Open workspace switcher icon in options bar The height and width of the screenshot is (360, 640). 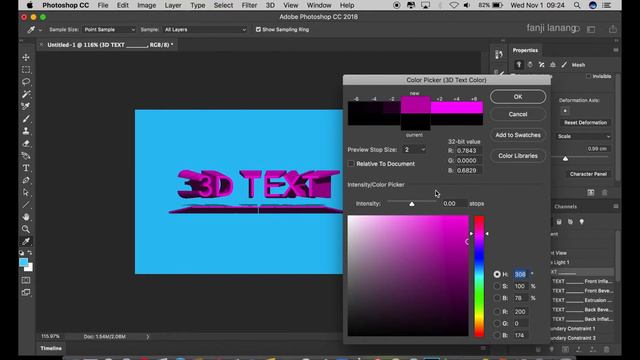(591, 29)
